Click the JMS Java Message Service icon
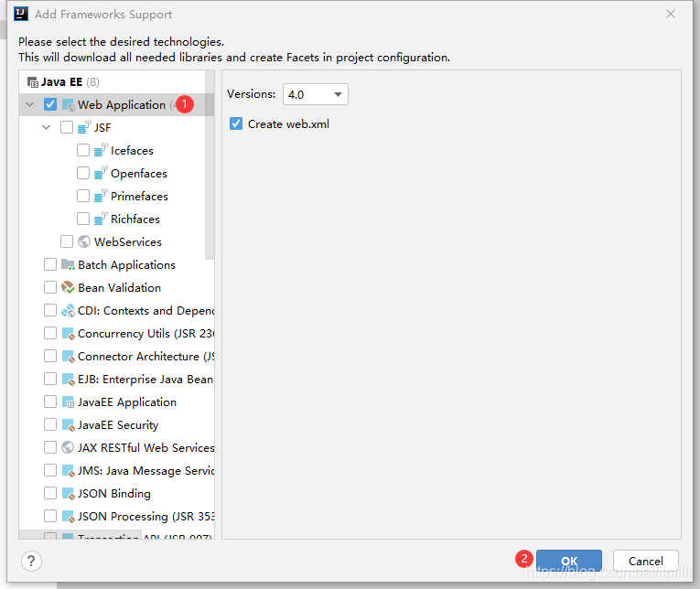The image size is (700, 589). (68, 470)
